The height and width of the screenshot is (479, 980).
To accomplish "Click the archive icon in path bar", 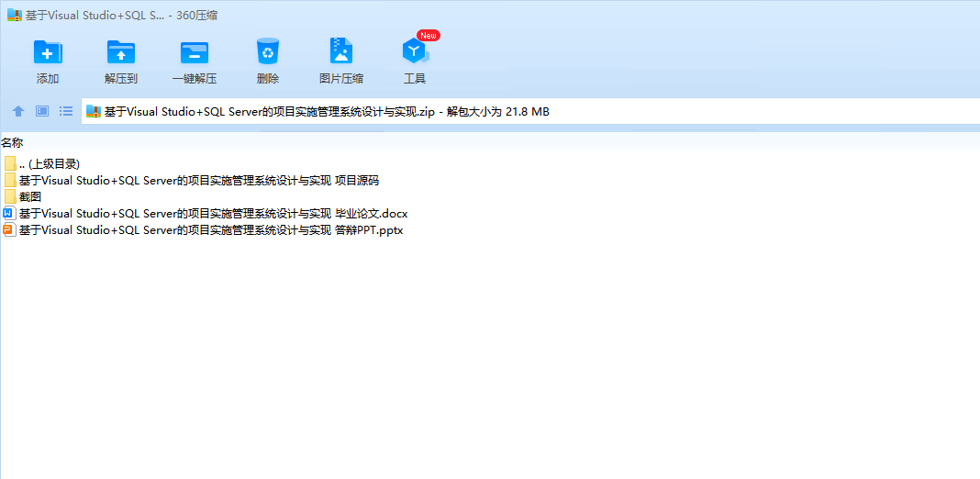I will pyautogui.click(x=93, y=111).
